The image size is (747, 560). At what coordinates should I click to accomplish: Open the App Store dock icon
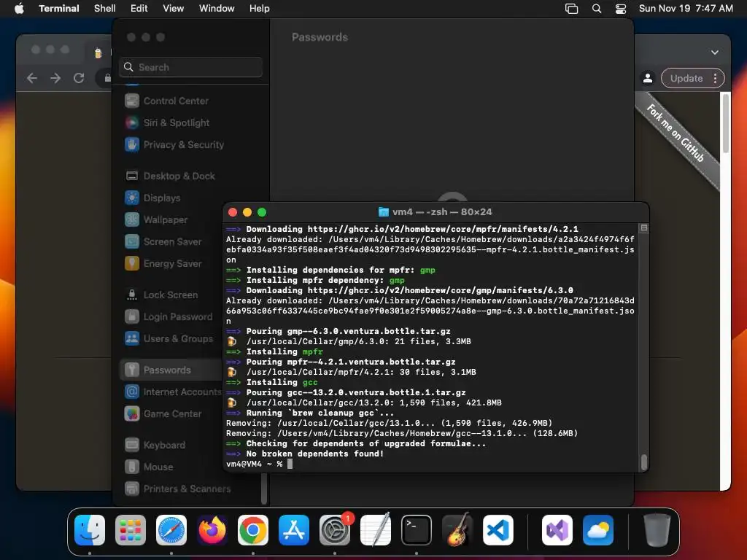294,530
